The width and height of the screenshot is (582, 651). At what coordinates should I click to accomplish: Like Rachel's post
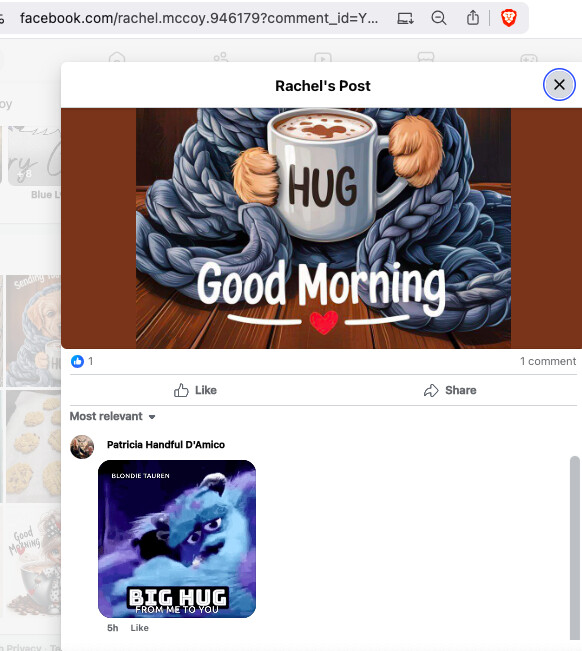coord(196,390)
